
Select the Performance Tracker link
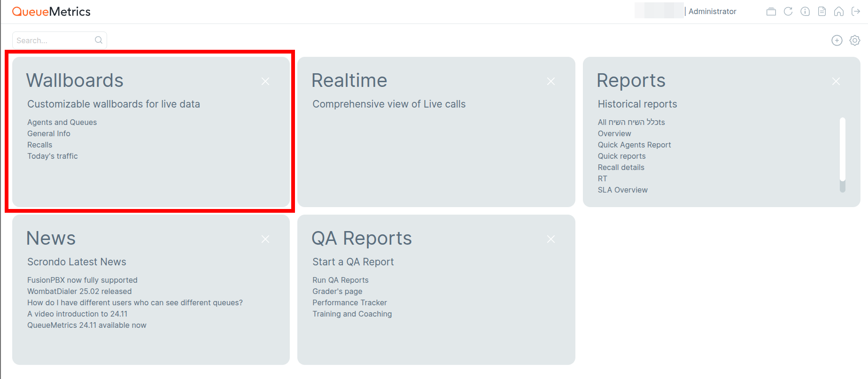click(x=349, y=303)
